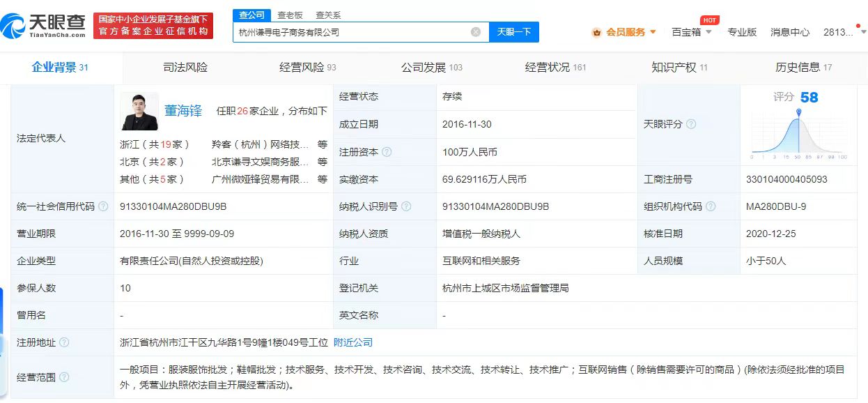Click 附近公司 link beside address
This screenshot has width=868, height=403.
coord(353,342)
